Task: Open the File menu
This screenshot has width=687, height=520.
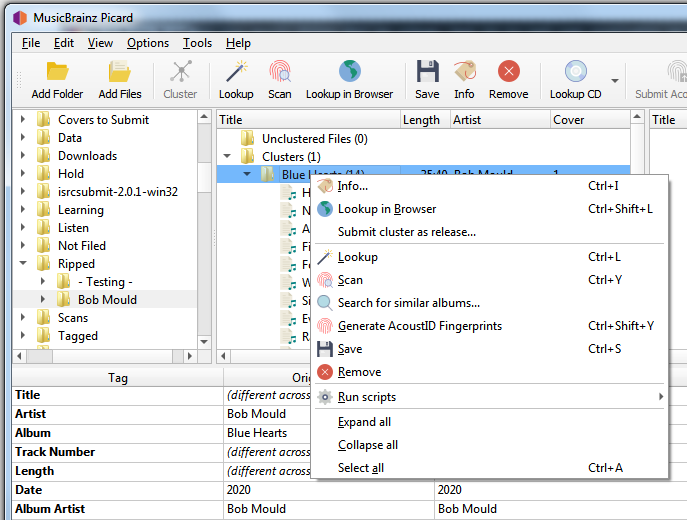Action: (x=31, y=43)
